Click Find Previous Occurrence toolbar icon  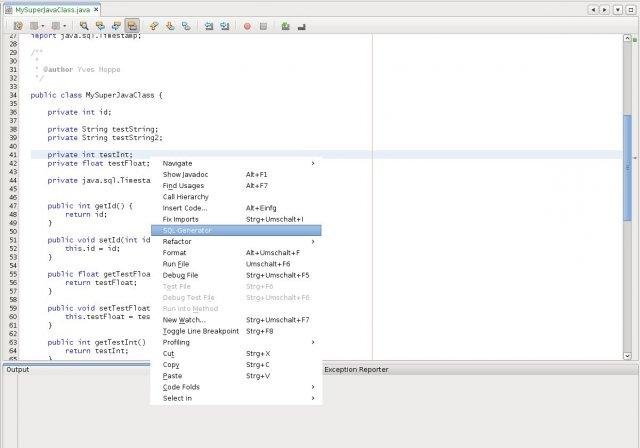click(100, 26)
